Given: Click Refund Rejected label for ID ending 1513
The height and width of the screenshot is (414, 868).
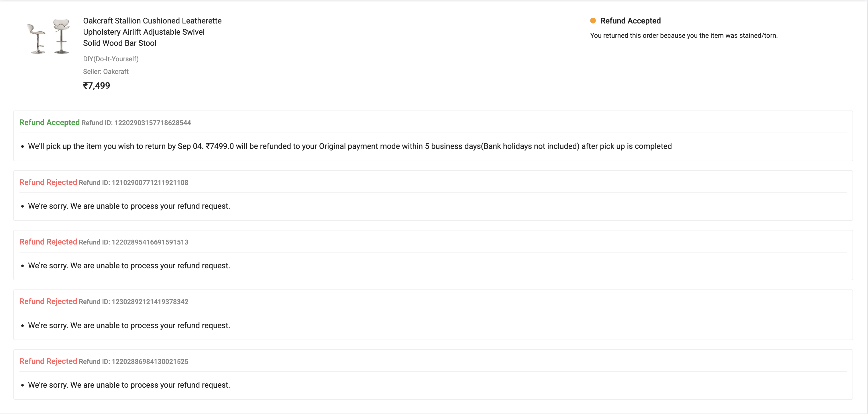Looking at the screenshot, I should tap(48, 242).
